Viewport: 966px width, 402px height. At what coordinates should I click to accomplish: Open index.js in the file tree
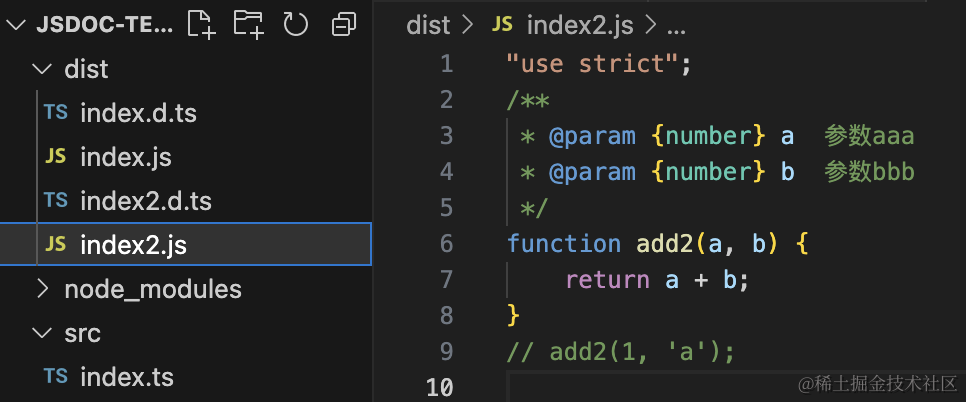(x=125, y=157)
